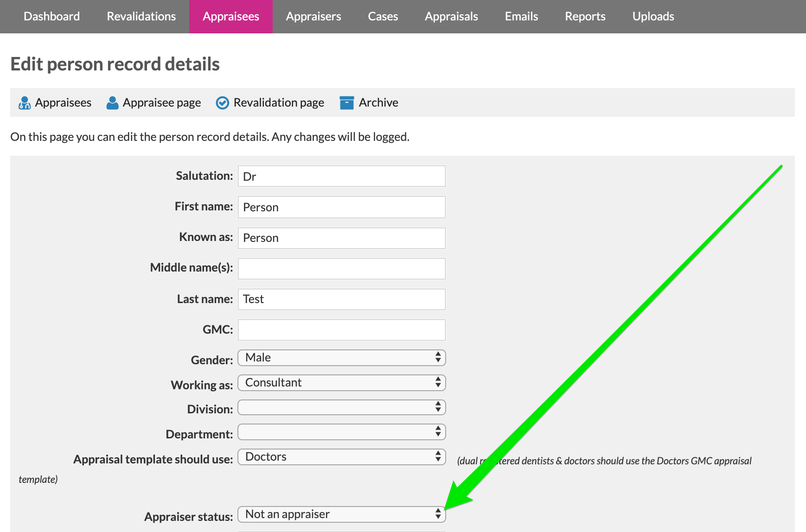
Task: Select the Appraisees tab
Action: [x=231, y=17]
